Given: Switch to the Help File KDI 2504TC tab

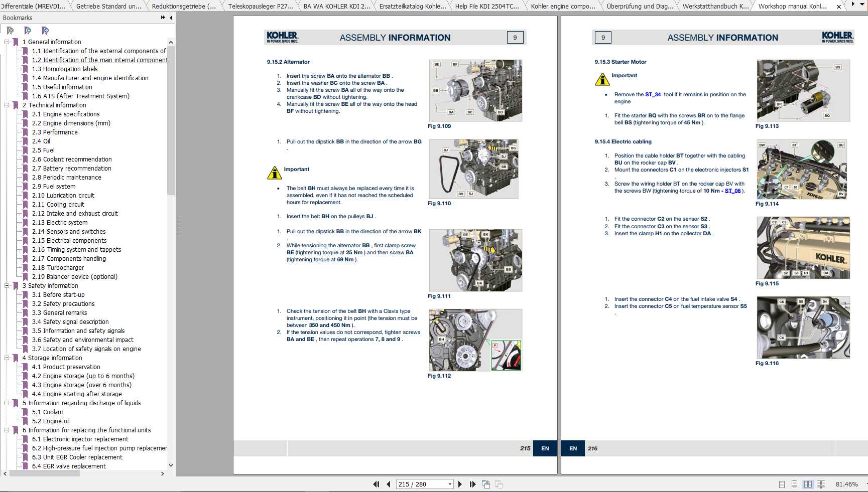Looking at the screenshot, I should (x=486, y=7).
